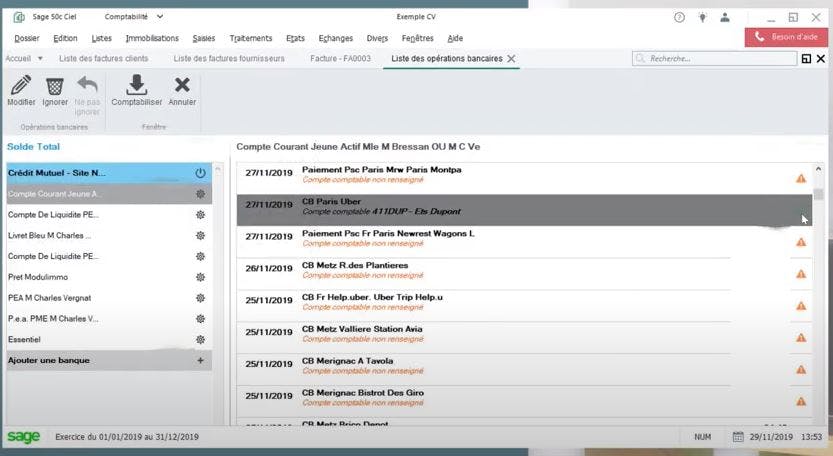The image size is (833, 456).
Task: Select the Paiement Psc Paris Mrw Paris Montpa operation
Action: click(x=524, y=178)
